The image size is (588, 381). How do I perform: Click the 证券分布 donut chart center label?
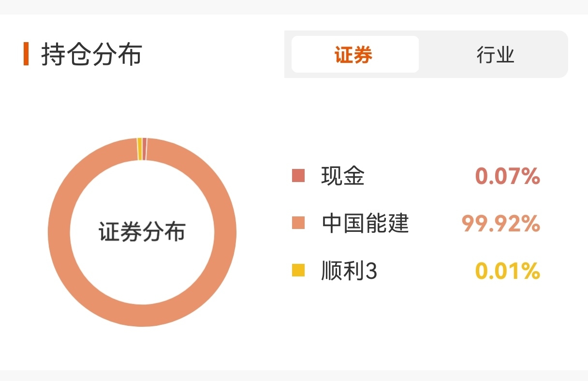[142, 232]
